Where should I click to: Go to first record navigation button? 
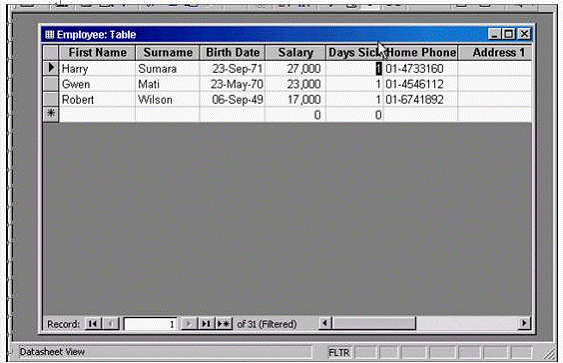click(93, 324)
